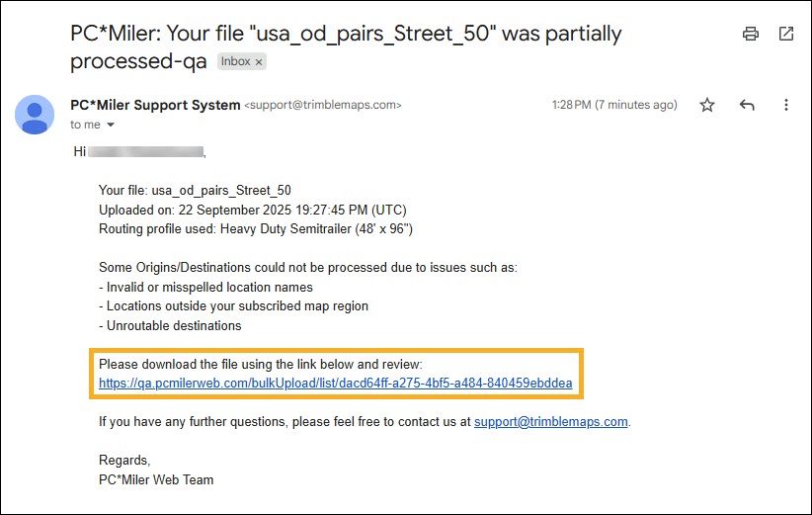Click the "Your file: usa_od_pairs_Street_50" line
The height and width of the screenshot is (515, 812).
pyautogui.click(x=195, y=191)
